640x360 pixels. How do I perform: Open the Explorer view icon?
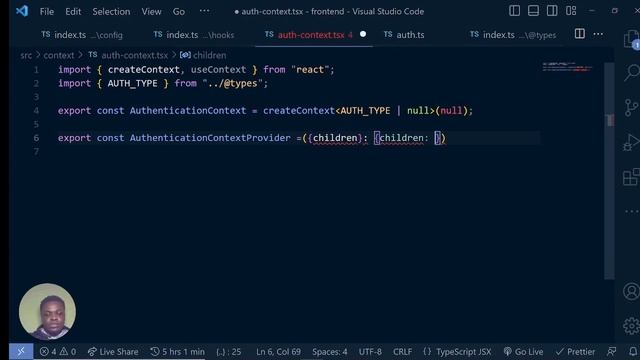pyautogui.click(x=631, y=40)
